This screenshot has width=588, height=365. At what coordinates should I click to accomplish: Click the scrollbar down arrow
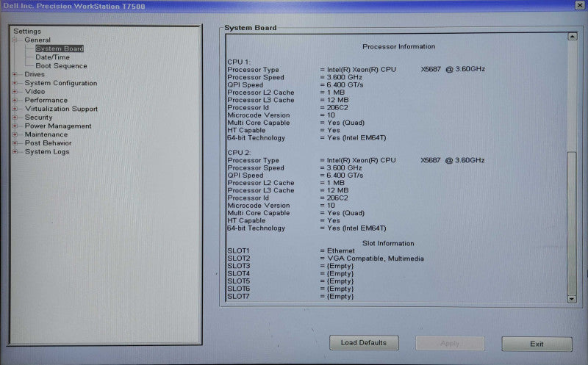coord(572,299)
